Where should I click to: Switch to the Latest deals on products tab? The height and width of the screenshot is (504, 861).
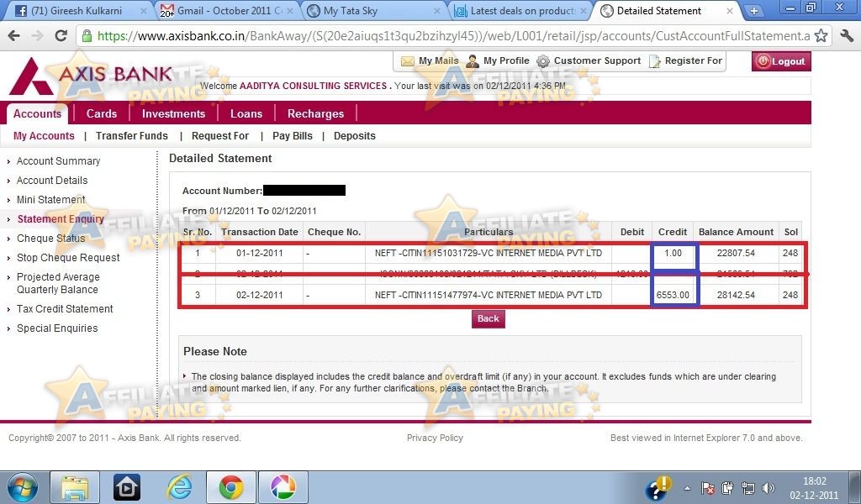tap(520, 10)
